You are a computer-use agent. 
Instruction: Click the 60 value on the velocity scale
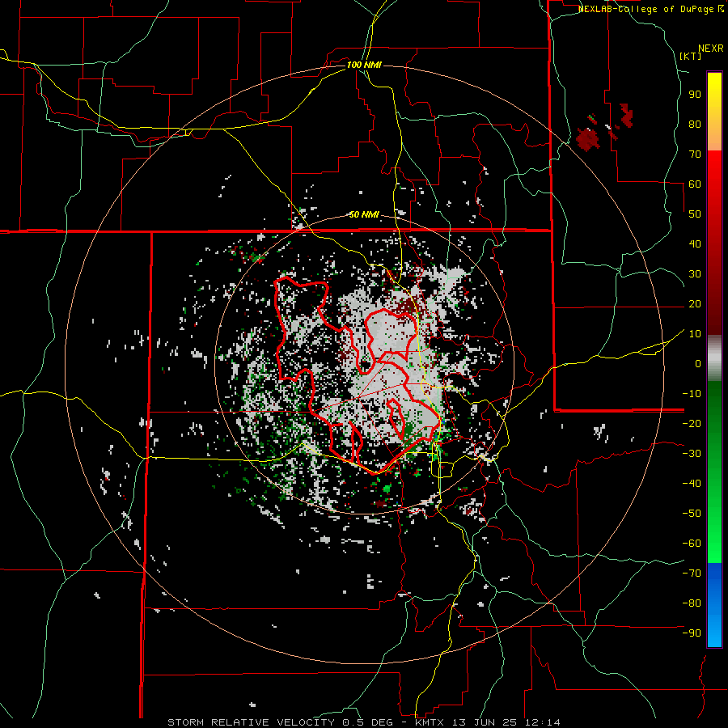point(695,184)
